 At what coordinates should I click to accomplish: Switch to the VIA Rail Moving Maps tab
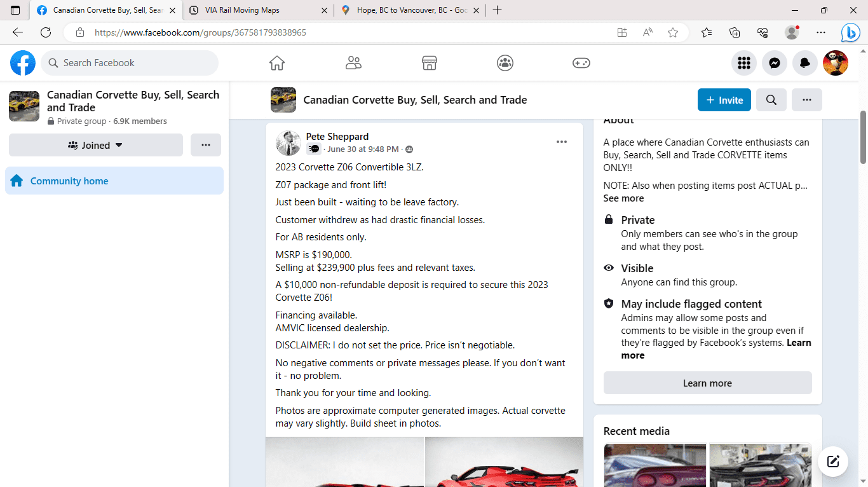click(x=254, y=10)
